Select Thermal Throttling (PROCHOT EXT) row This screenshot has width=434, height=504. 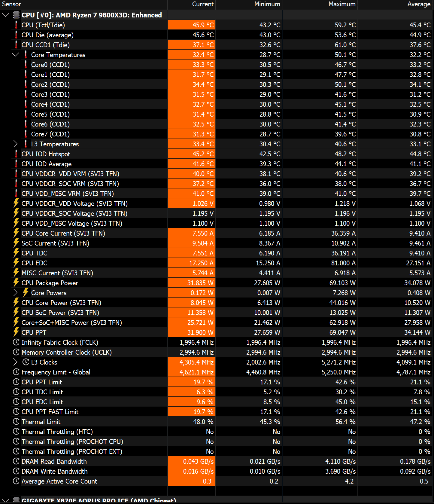coord(217,451)
